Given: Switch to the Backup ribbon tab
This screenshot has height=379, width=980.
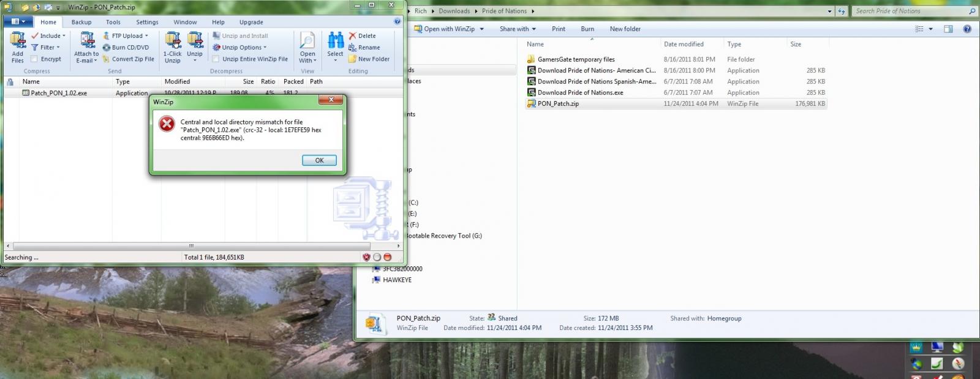Looking at the screenshot, I should click(x=81, y=22).
